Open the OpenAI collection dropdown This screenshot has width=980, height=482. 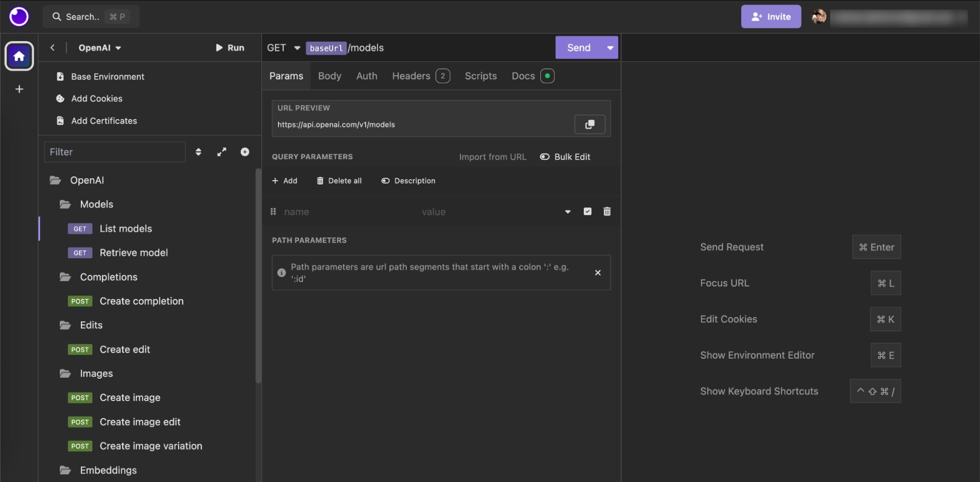(x=100, y=48)
